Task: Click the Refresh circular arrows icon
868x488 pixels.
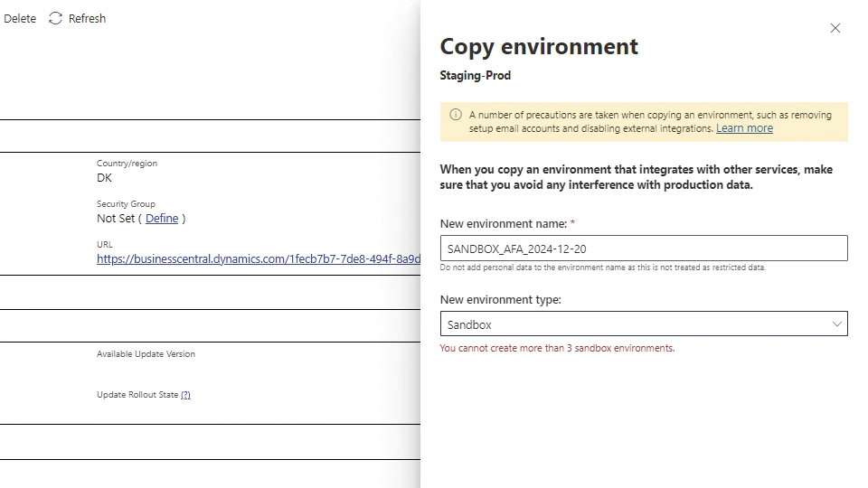Action: point(55,18)
